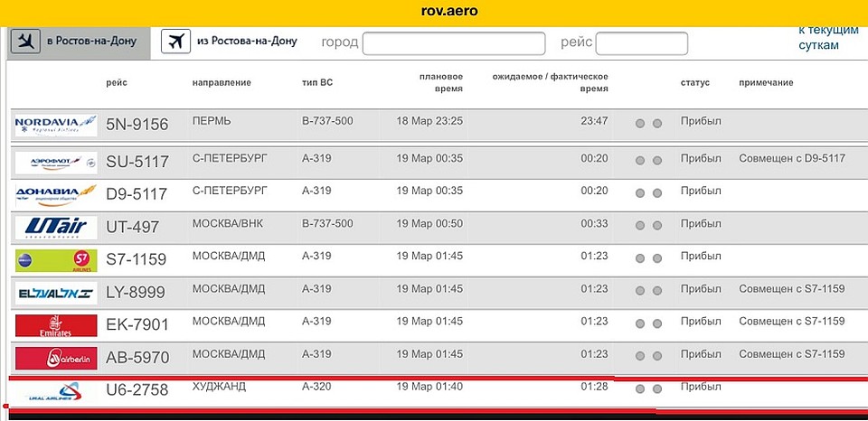The width and height of the screenshot is (868, 421).
Task: Click the UTair airline logo
Action: pos(56,228)
